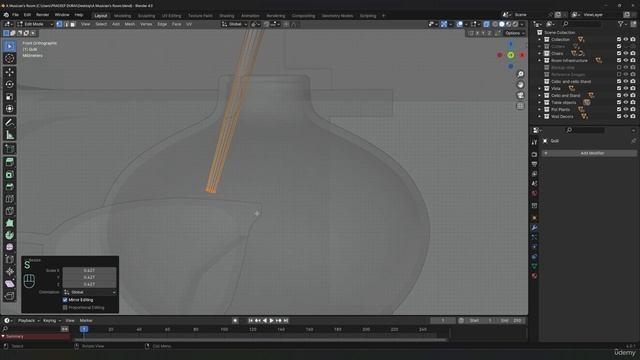Image resolution: width=640 pixels, height=360 pixels.
Task: Activate the Add Cube tool
Action: coord(9,149)
